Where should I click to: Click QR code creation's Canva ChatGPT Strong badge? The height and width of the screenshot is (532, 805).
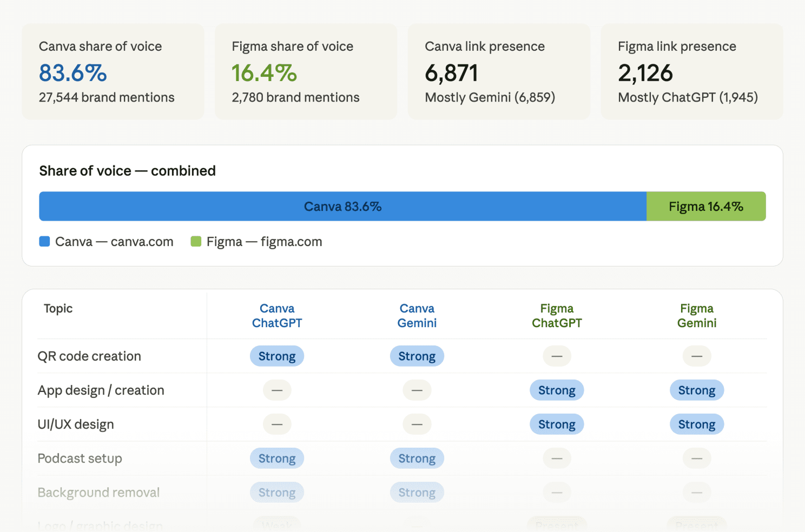pyautogui.click(x=277, y=356)
